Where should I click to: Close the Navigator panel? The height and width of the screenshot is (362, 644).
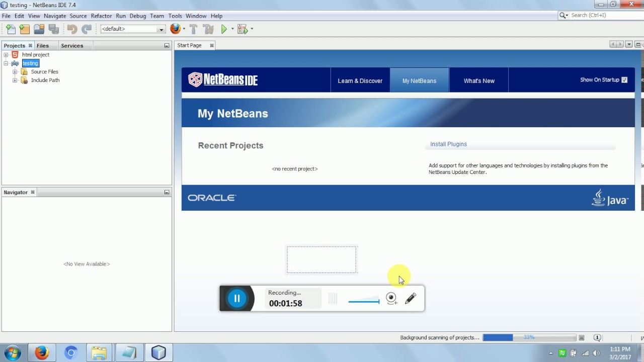pos(33,192)
